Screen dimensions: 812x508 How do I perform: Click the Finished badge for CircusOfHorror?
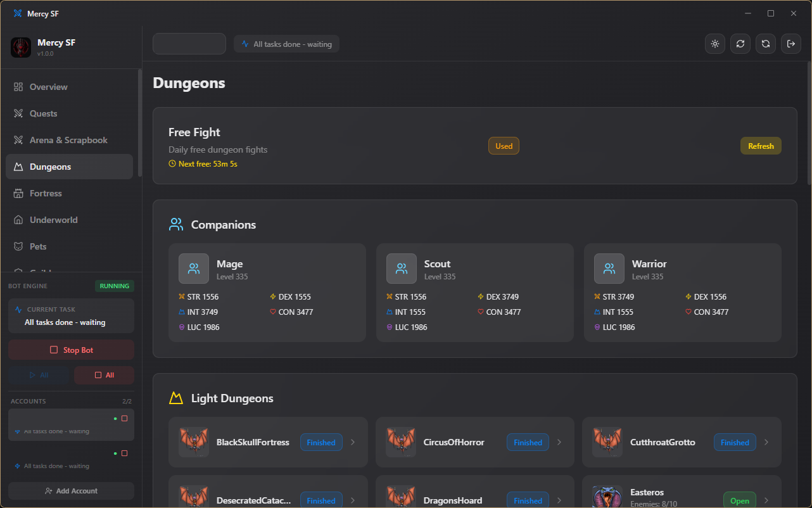click(528, 442)
